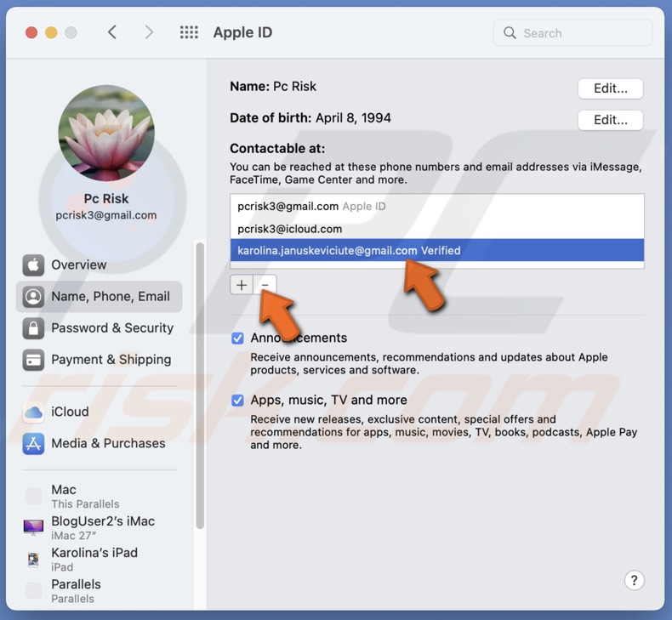Select karolina.januskeviciute@gmail.com Verified row

click(x=436, y=250)
